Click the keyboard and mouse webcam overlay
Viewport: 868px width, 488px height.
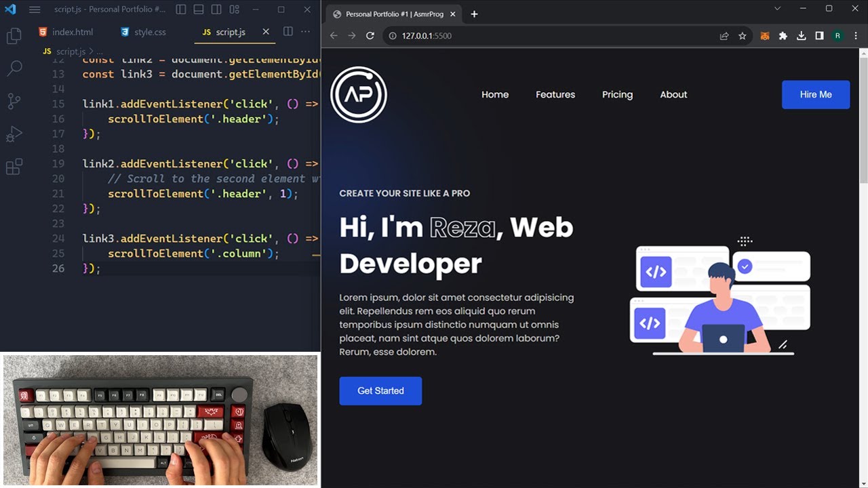[x=161, y=420]
